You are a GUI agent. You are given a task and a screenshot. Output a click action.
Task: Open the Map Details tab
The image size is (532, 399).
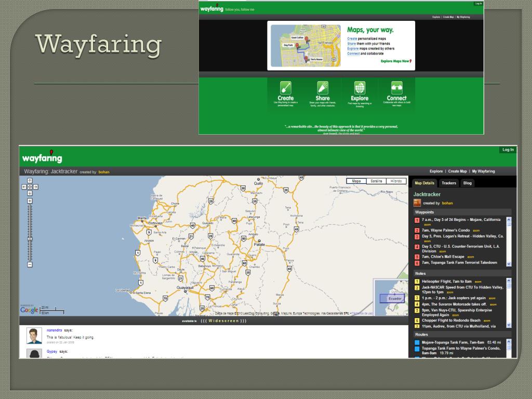click(x=424, y=183)
